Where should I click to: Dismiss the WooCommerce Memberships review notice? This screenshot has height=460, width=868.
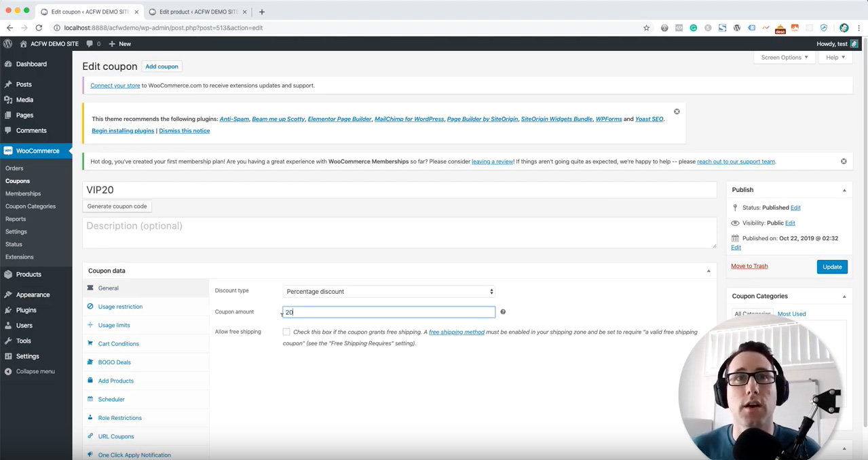844,161
